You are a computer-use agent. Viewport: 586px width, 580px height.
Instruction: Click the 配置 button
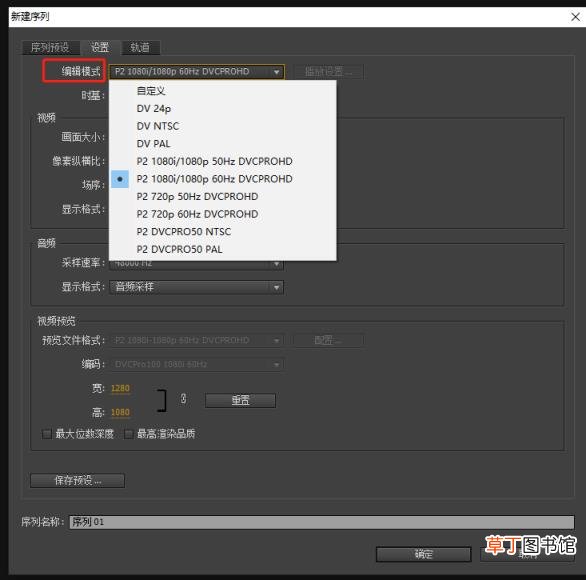(x=329, y=340)
